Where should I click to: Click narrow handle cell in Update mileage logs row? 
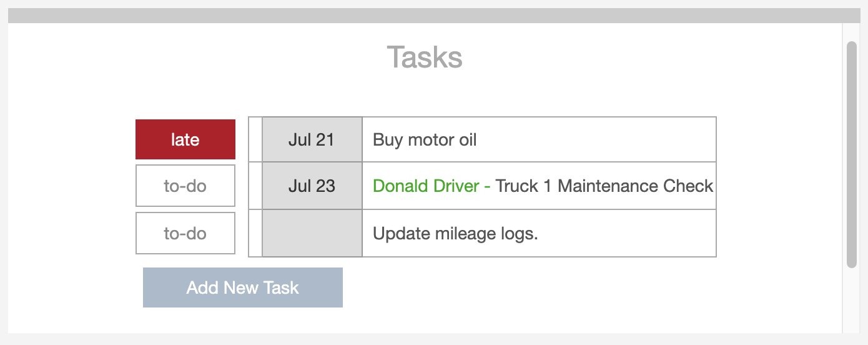(x=255, y=233)
